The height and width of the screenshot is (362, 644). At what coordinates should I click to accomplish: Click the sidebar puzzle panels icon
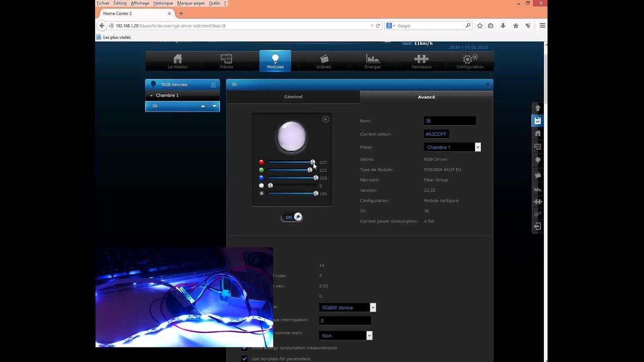tap(537, 202)
